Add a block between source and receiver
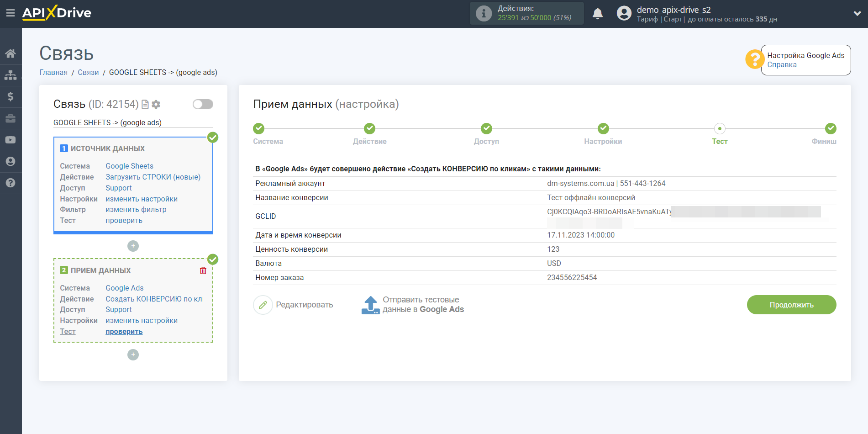Image resolution: width=868 pixels, height=434 pixels. (x=133, y=246)
